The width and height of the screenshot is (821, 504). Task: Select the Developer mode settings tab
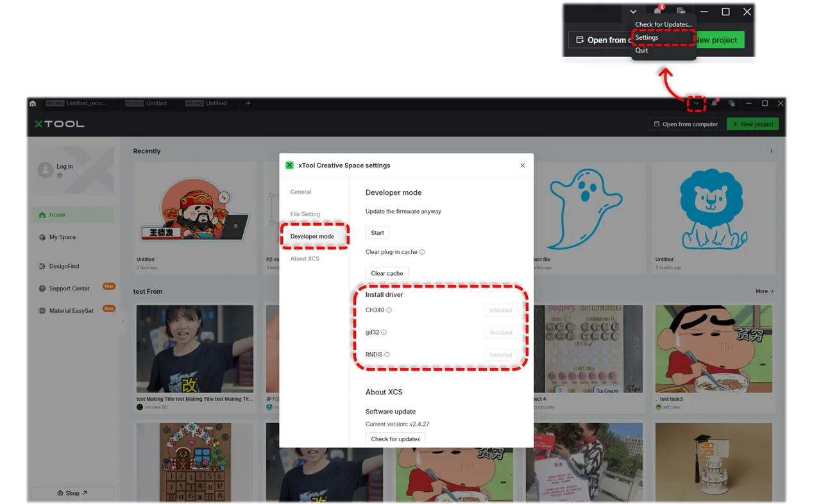pyautogui.click(x=312, y=237)
